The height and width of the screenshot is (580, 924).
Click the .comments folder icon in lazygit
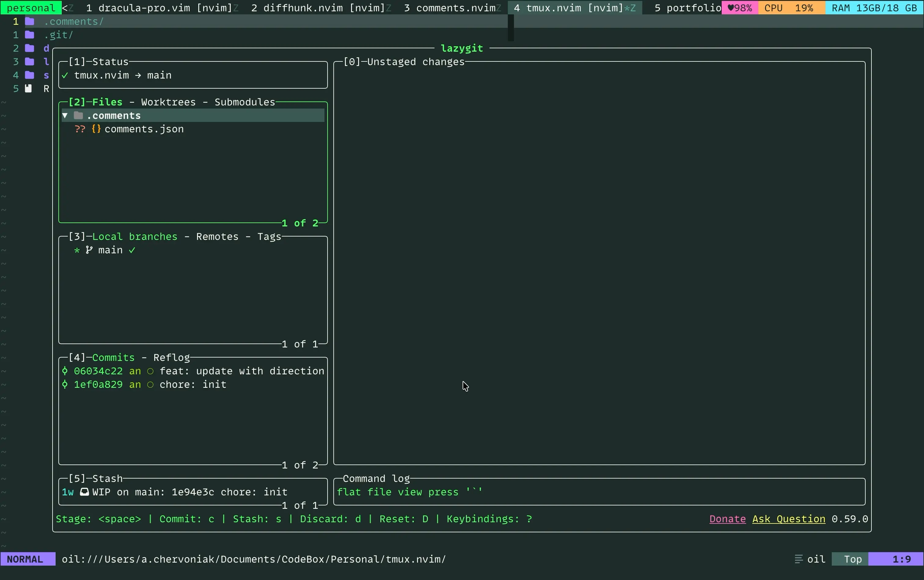78,116
